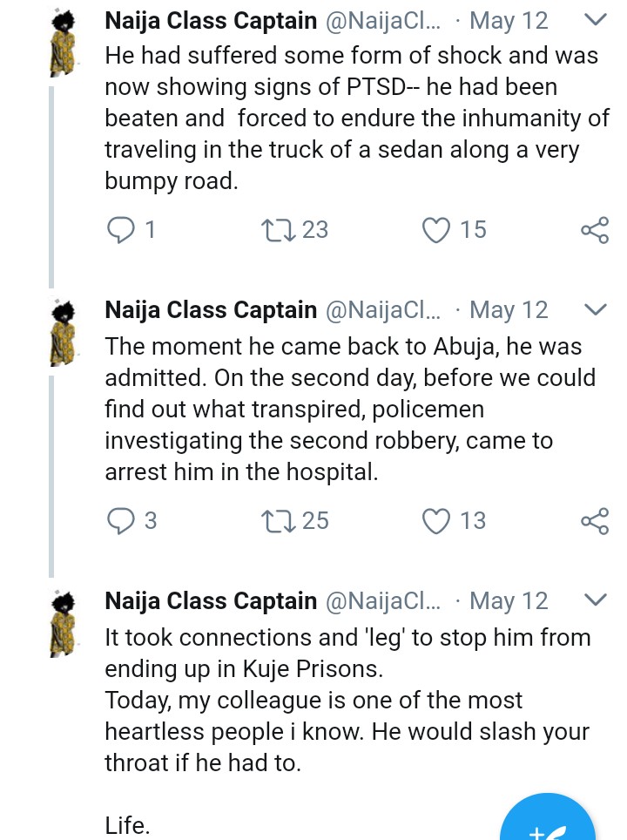The width and height of the screenshot is (627, 840).
Task: Like the tweet with 13 likes
Action: tap(435, 521)
